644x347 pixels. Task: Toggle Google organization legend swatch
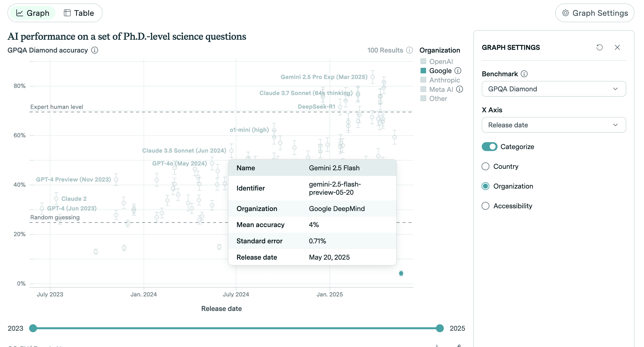pyautogui.click(x=423, y=71)
